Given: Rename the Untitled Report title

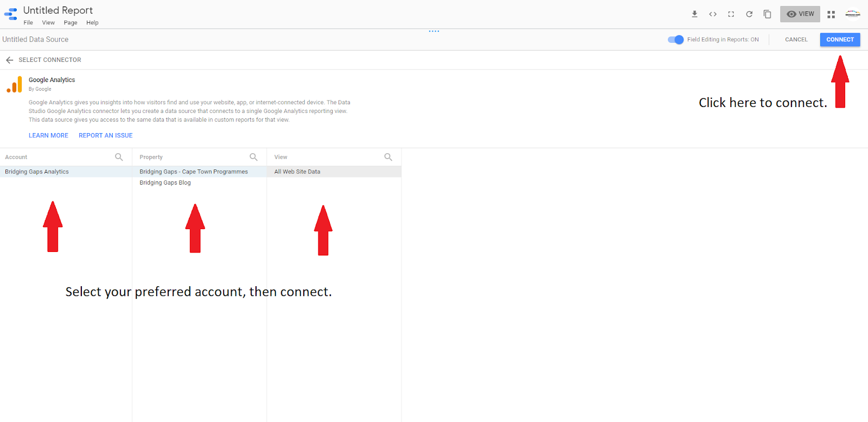Looking at the screenshot, I should click(x=58, y=10).
